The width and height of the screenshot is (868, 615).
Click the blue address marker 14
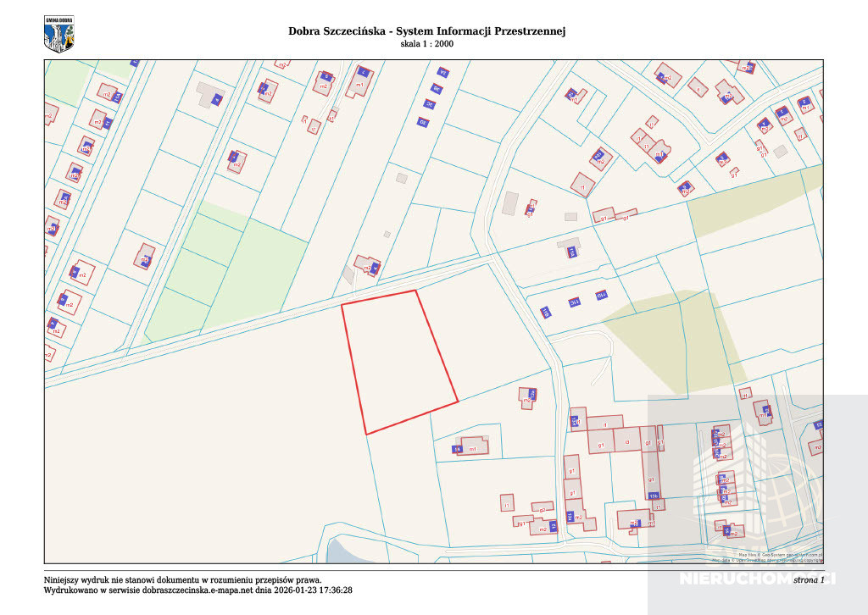click(457, 449)
